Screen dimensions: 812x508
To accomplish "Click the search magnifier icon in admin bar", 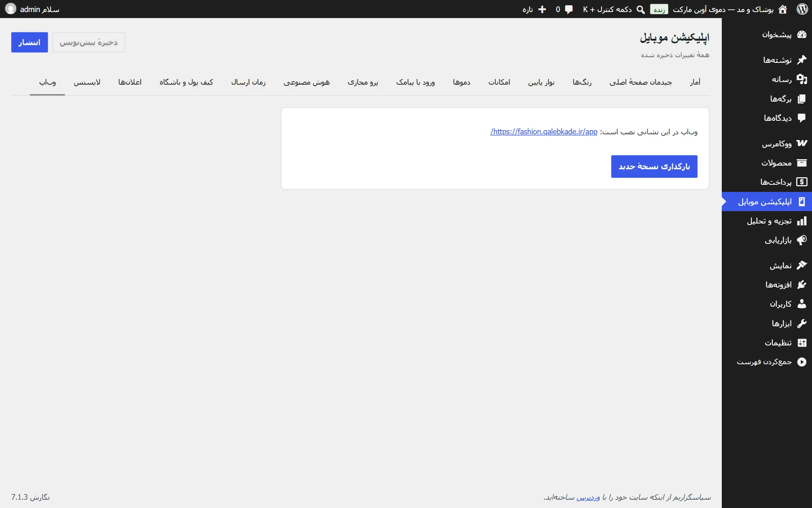I will (641, 9).
